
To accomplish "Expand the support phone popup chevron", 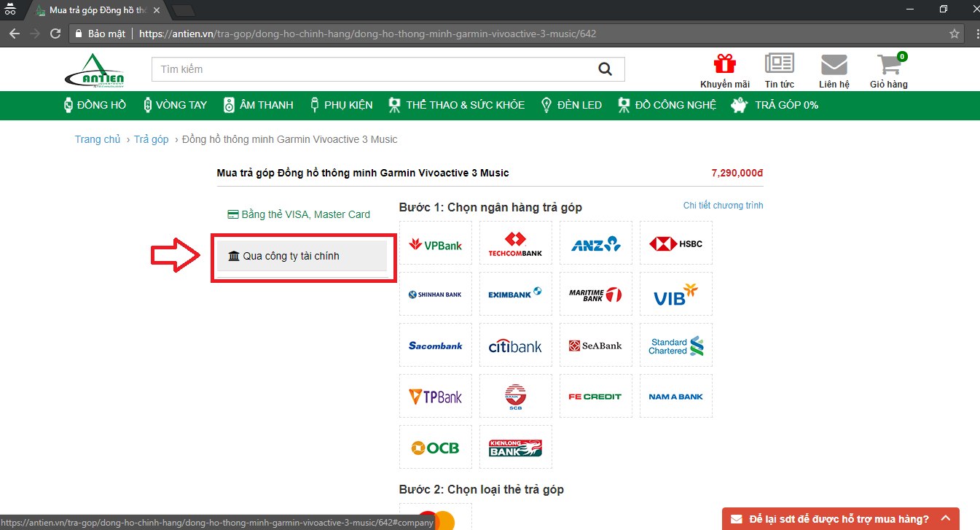I will (946, 519).
